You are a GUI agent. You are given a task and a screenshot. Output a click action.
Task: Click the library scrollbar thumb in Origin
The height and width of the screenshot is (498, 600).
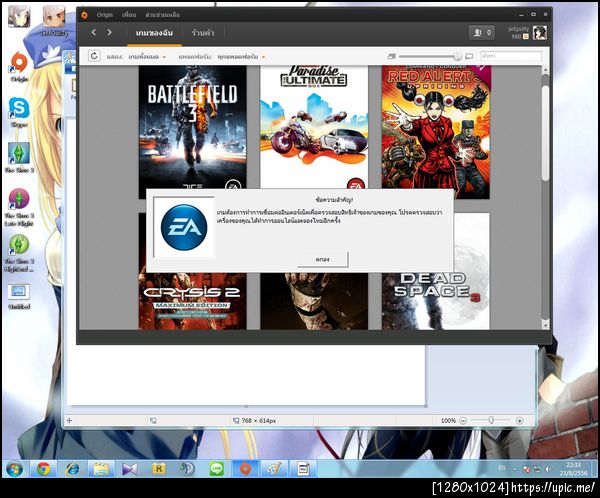click(x=545, y=132)
